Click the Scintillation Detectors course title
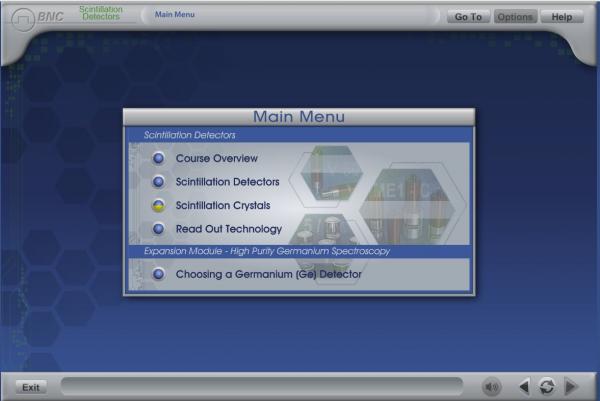The height and width of the screenshot is (401, 600). (x=100, y=13)
